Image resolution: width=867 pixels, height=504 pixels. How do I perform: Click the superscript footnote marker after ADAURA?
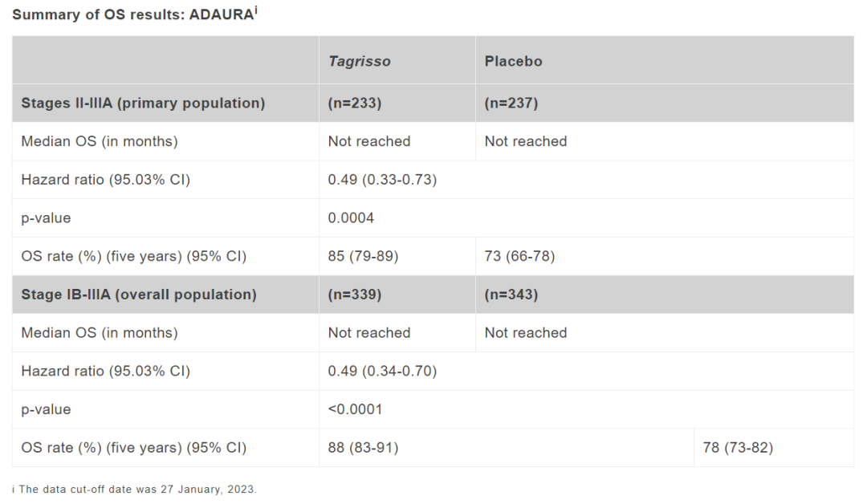click(256, 10)
